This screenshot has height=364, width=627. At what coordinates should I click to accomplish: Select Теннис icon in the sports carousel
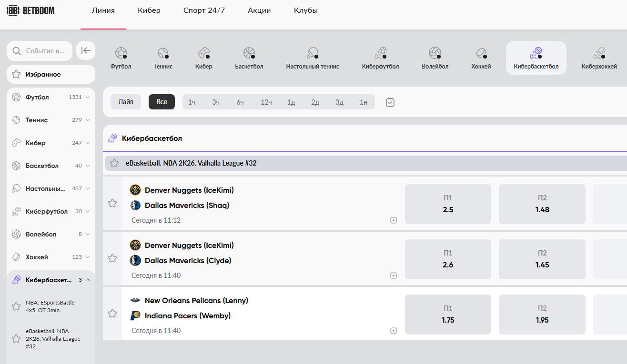pos(163,58)
